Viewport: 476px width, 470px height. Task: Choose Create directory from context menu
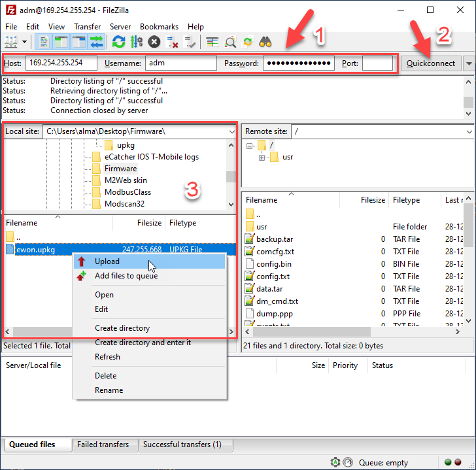click(149, 328)
